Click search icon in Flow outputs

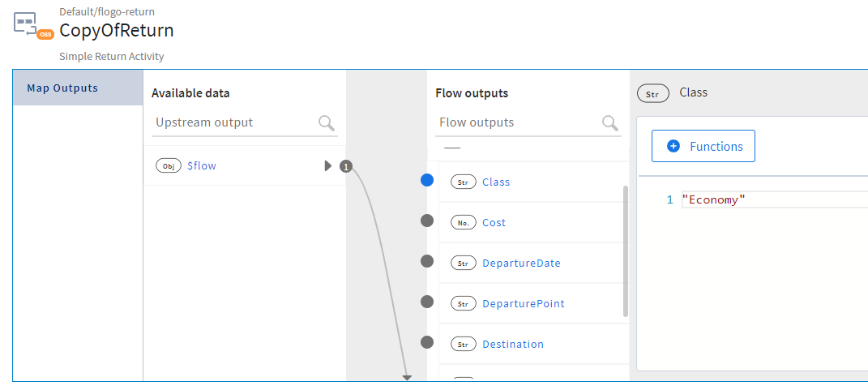tap(609, 122)
